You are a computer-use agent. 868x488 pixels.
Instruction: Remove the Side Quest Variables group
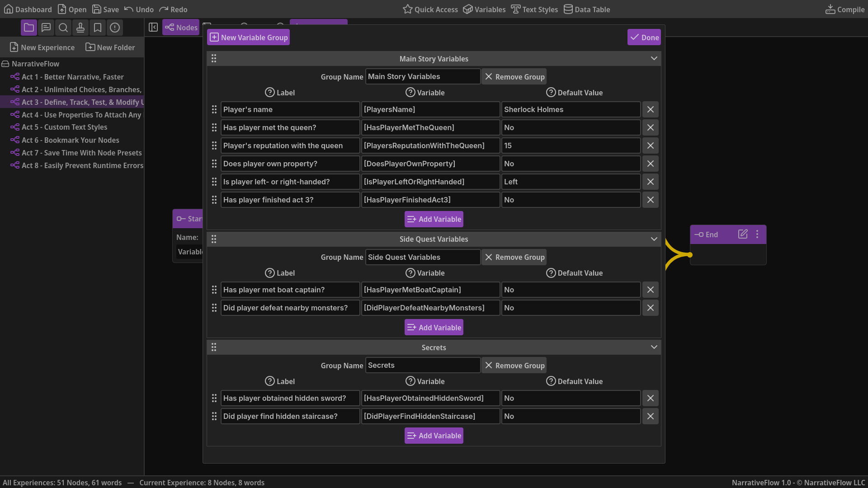pos(514,257)
